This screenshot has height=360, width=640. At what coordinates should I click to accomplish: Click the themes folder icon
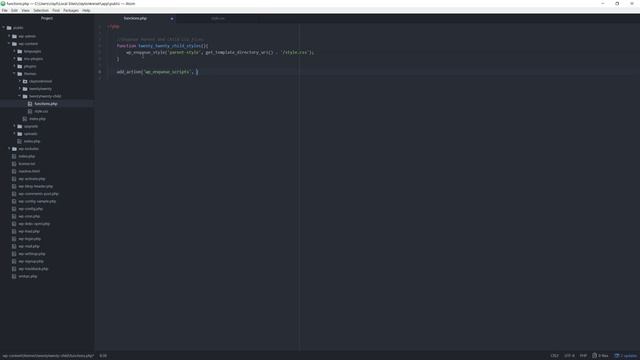point(20,74)
